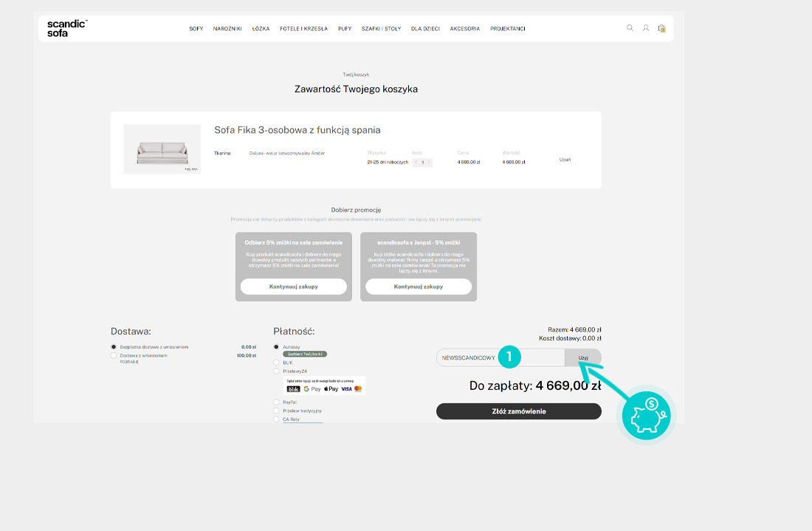The image size is (812, 531).
Task: Select the free delivery radio option
Action: (x=114, y=346)
